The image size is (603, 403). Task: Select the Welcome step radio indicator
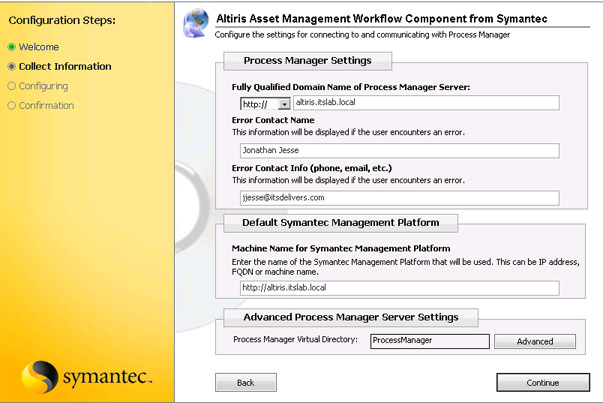click(12, 47)
